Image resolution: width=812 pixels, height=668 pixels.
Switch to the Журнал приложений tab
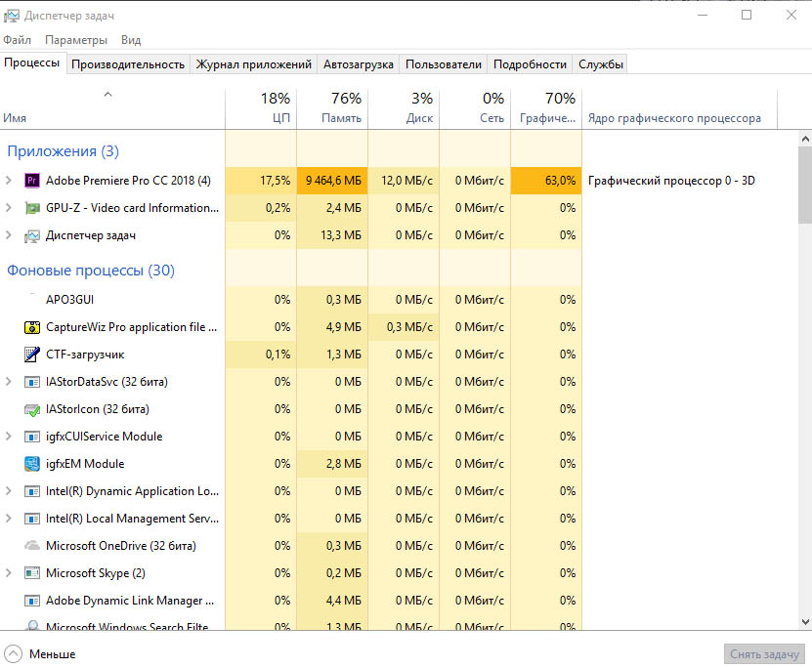[254, 64]
